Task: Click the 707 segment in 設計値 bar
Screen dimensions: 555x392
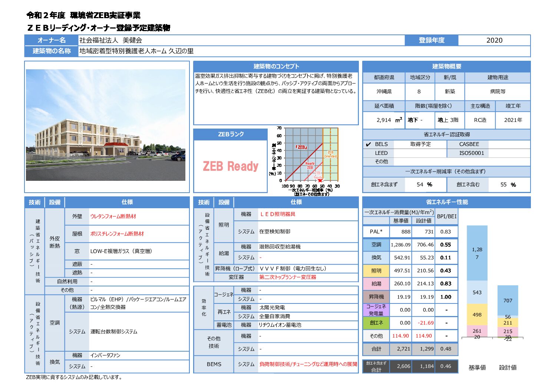Action: (x=508, y=300)
